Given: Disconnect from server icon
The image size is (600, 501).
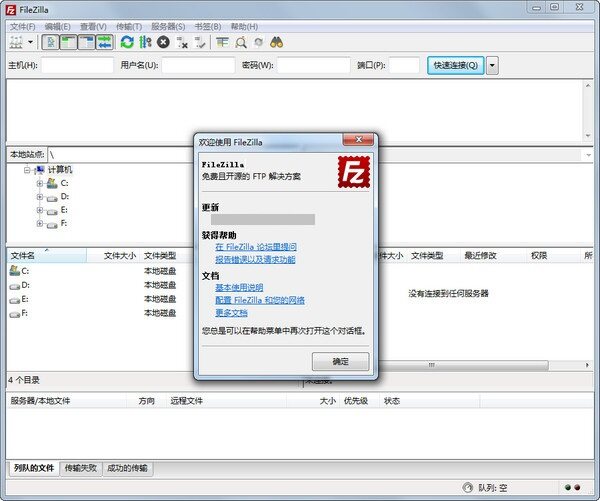Looking at the screenshot, I should pos(182,42).
